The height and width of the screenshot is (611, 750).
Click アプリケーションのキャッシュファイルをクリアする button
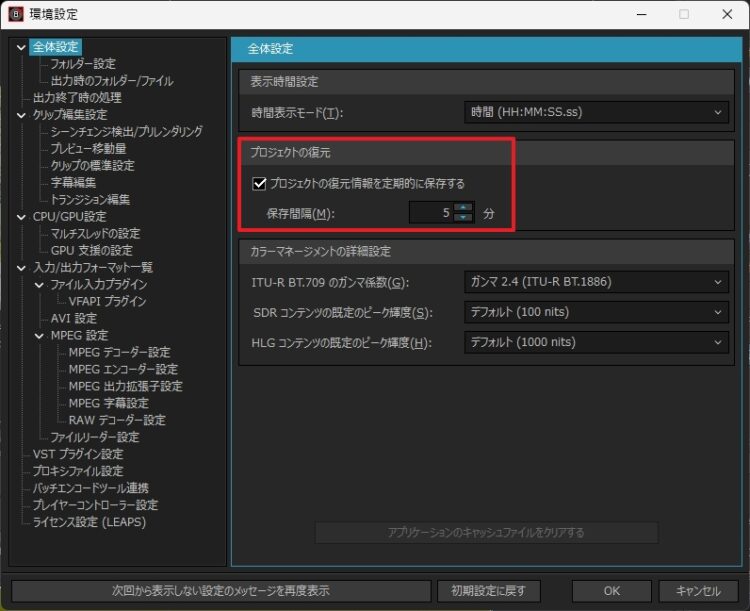[x=486, y=533]
